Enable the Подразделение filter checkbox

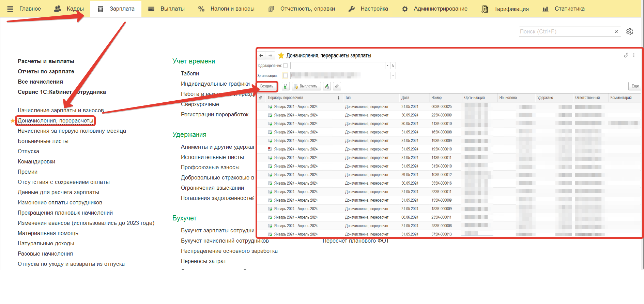click(286, 66)
